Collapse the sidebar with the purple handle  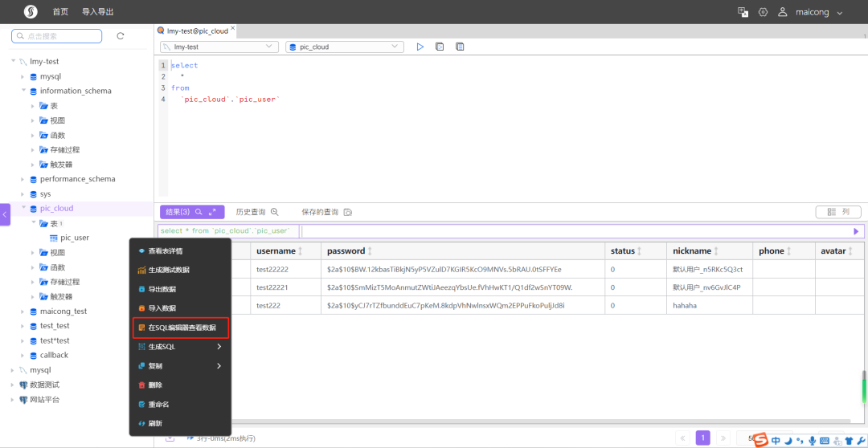pyautogui.click(x=5, y=214)
